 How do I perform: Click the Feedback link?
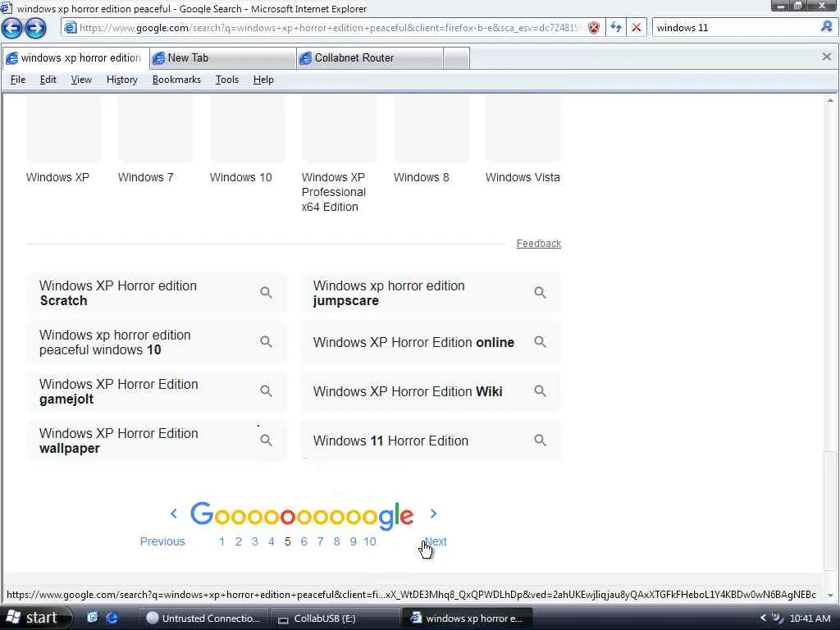coord(538,243)
